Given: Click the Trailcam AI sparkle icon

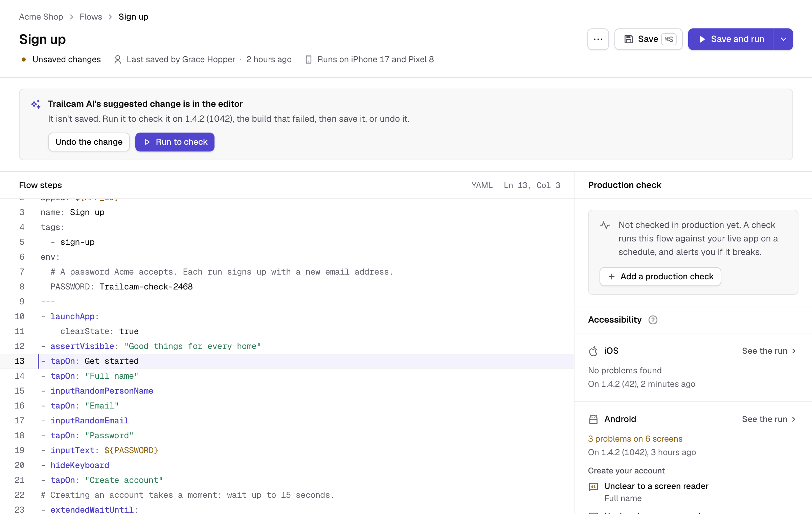Looking at the screenshot, I should coord(36,104).
